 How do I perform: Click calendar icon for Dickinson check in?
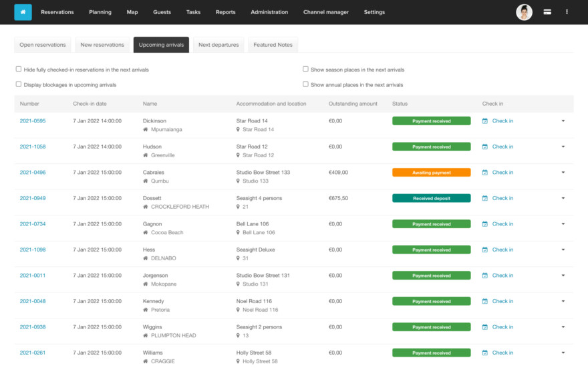point(485,121)
